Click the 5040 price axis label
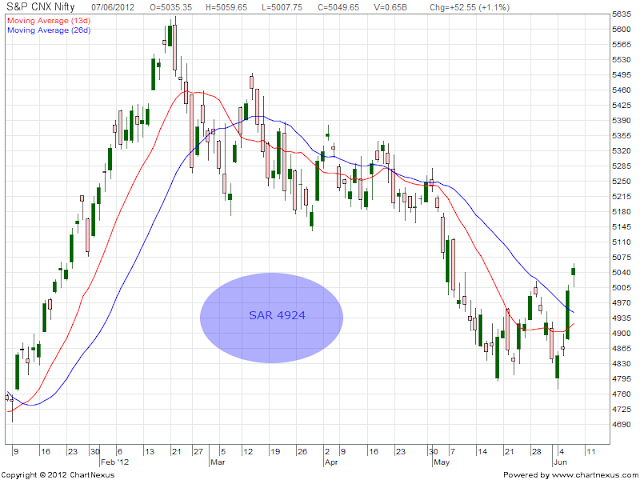Image resolution: width=640 pixels, height=480 pixels. coord(622,272)
